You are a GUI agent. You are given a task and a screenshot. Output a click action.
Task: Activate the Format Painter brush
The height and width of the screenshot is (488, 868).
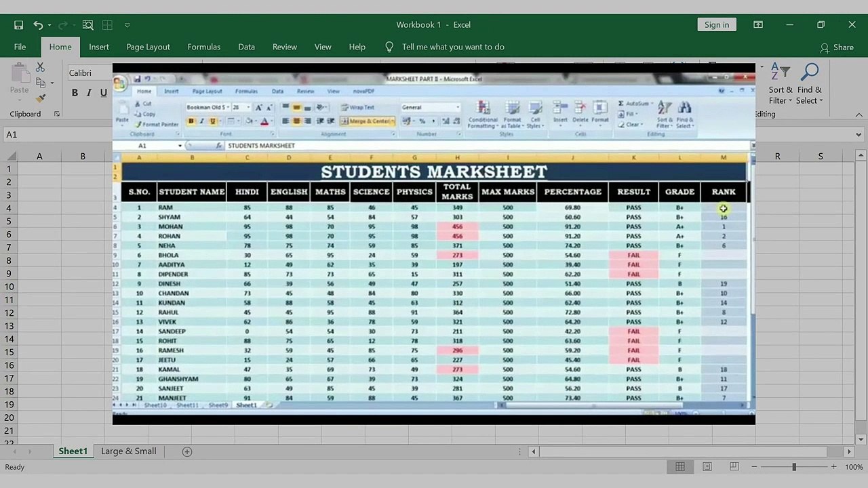[41, 98]
